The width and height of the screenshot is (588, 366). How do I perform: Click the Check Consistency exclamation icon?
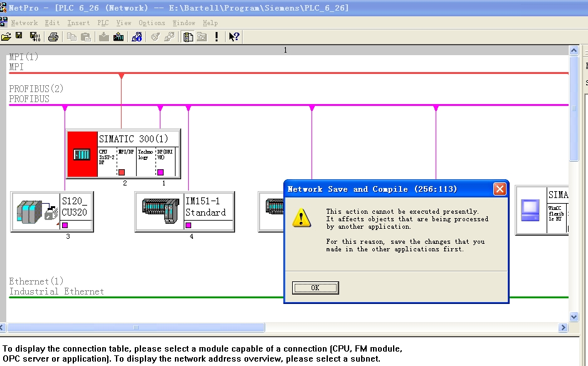tap(216, 37)
